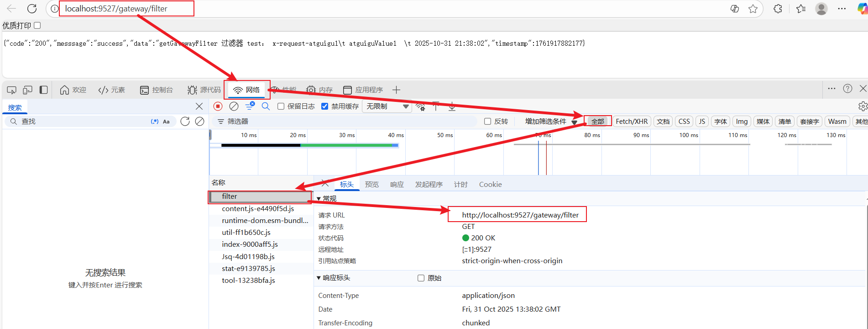Open the 源代码 sources tab
Screen dimensions: 868x329
[x=204, y=90]
